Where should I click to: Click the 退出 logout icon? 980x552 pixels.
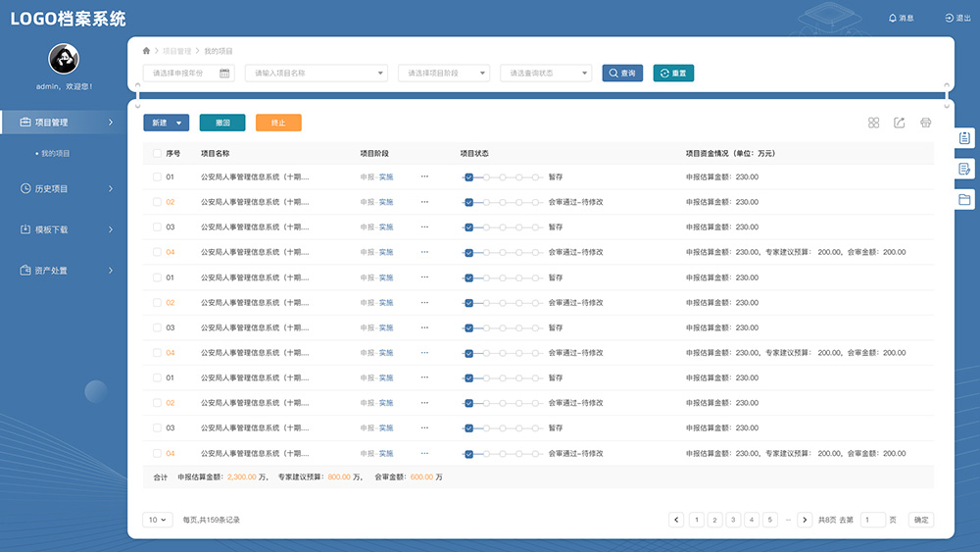949,18
